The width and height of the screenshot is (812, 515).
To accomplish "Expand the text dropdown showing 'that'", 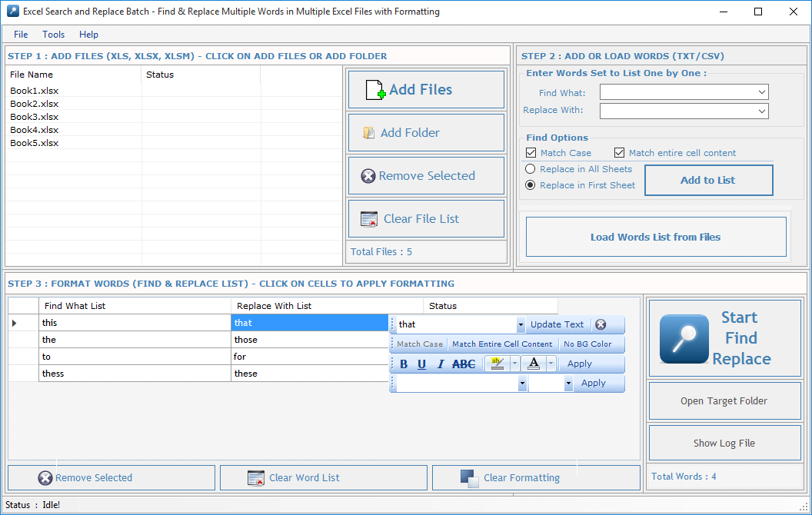I will (521, 324).
